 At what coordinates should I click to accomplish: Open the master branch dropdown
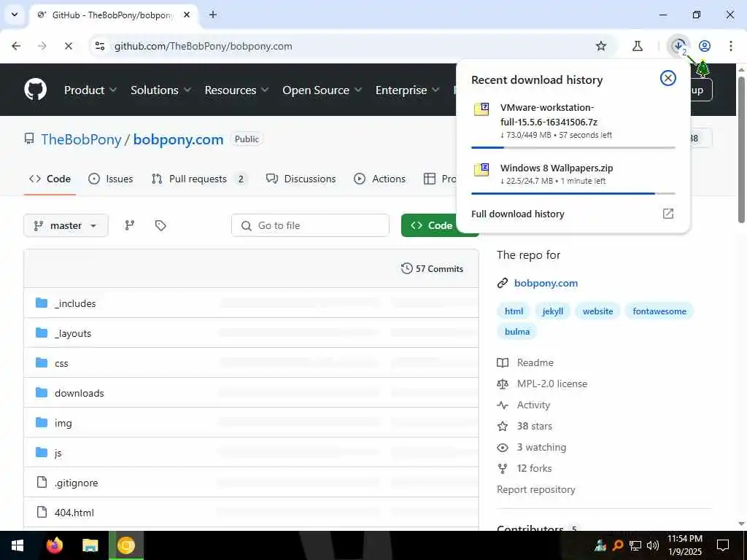(x=66, y=225)
